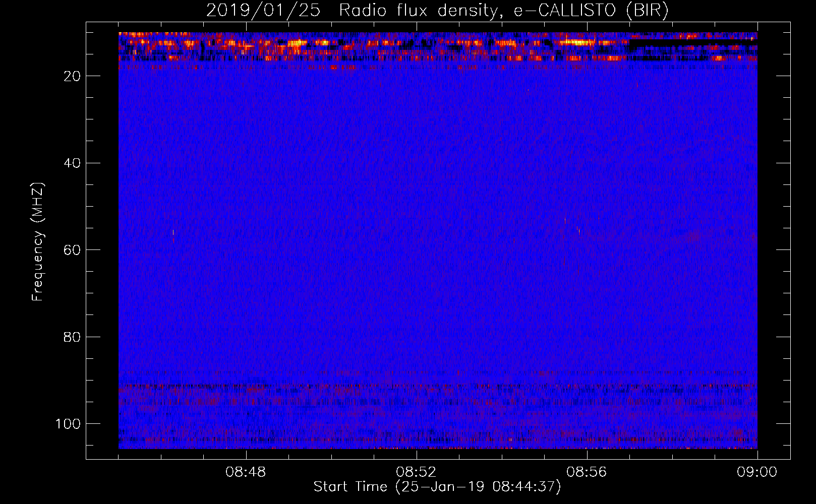Click the 20 frequency tick label
The width and height of the screenshot is (816, 504).
point(72,76)
